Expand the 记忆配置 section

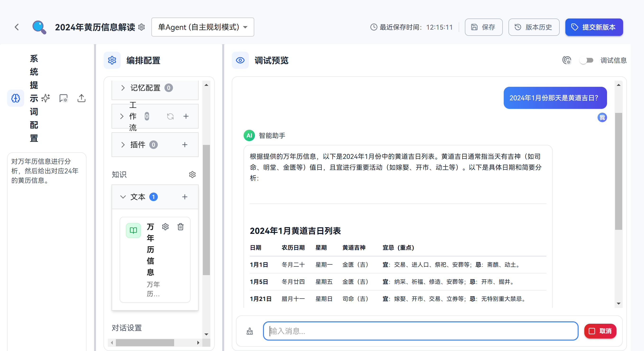click(x=123, y=88)
